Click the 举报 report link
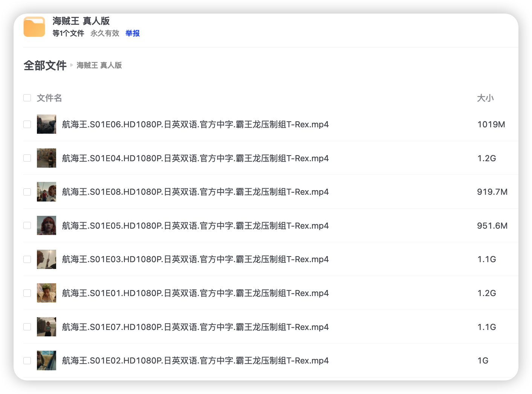Image resolution: width=532 pixels, height=394 pixels. [x=133, y=33]
